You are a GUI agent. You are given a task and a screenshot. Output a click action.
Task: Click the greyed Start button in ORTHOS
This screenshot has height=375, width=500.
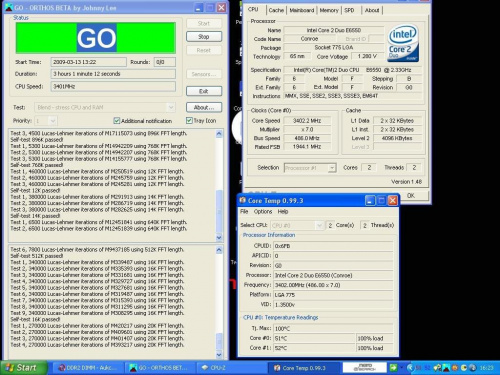coord(204,23)
